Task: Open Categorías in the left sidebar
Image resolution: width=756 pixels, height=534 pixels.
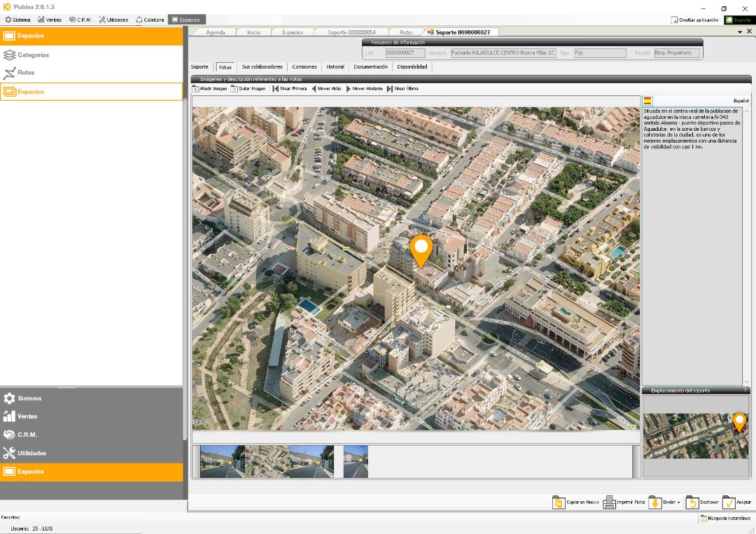Action: (x=33, y=55)
